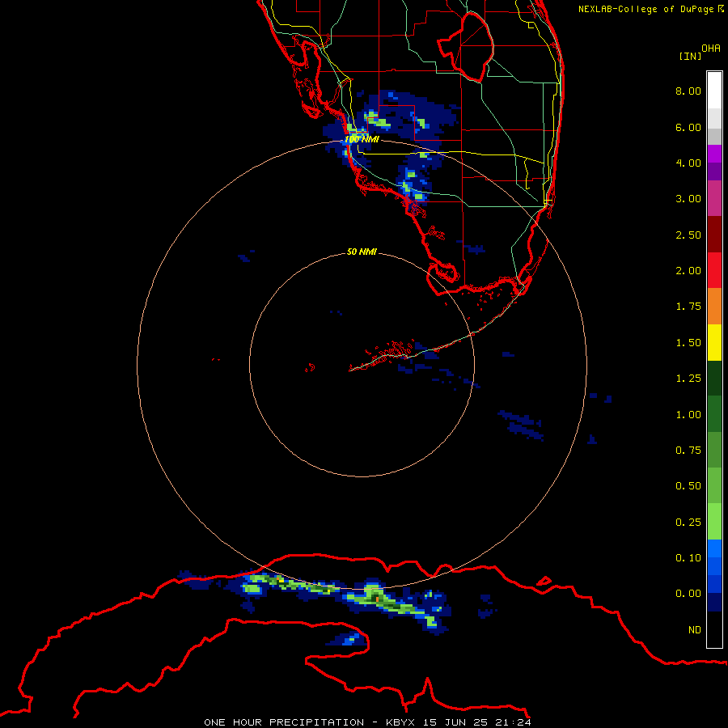Click the 0.25 legend value
Image resolution: width=728 pixels, height=728 pixels.
(688, 523)
